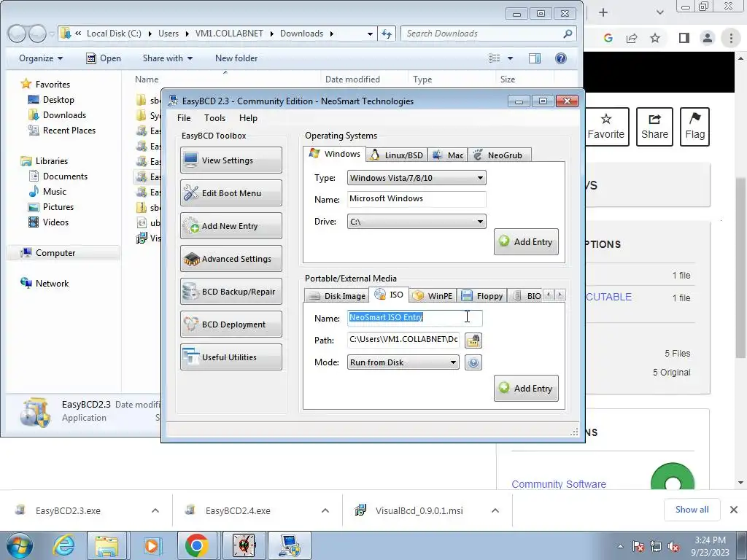This screenshot has height=560, width=747.
Task: Open Useful Utilities section
Action: click(x=231, y=357)
